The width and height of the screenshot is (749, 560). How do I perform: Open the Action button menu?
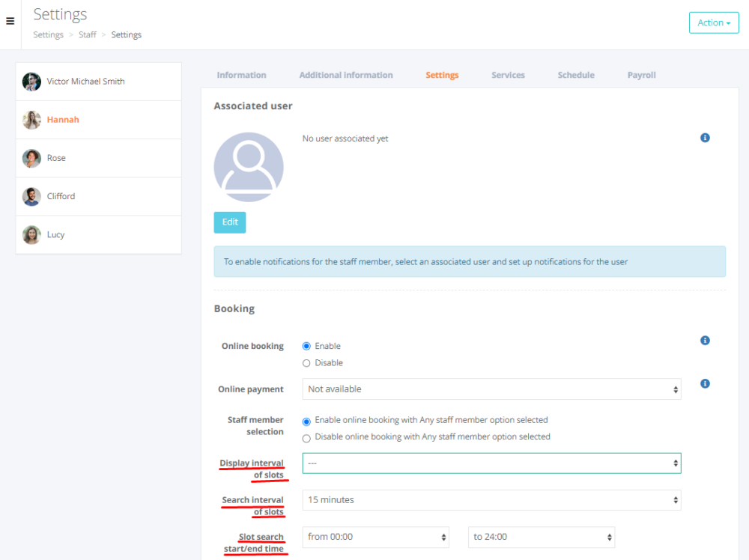point(713,22)
